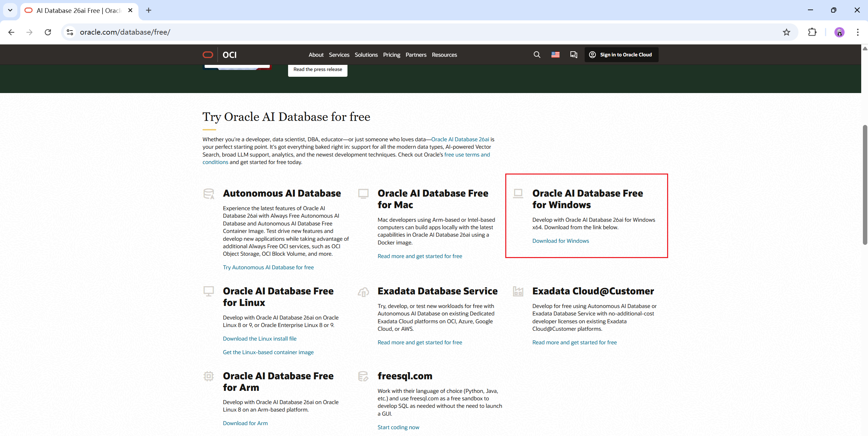Click Sign in to Oracle Cloud
868x436 pixels.
click(x=621, y=55)
